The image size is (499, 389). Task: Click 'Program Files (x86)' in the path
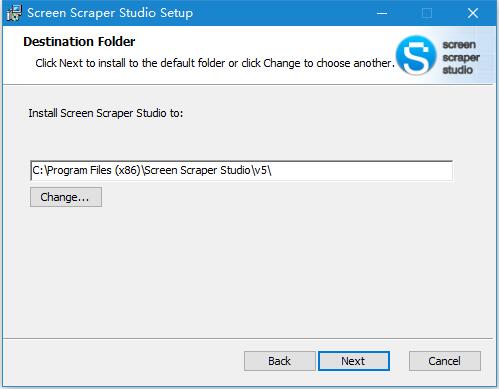point(94,171)
